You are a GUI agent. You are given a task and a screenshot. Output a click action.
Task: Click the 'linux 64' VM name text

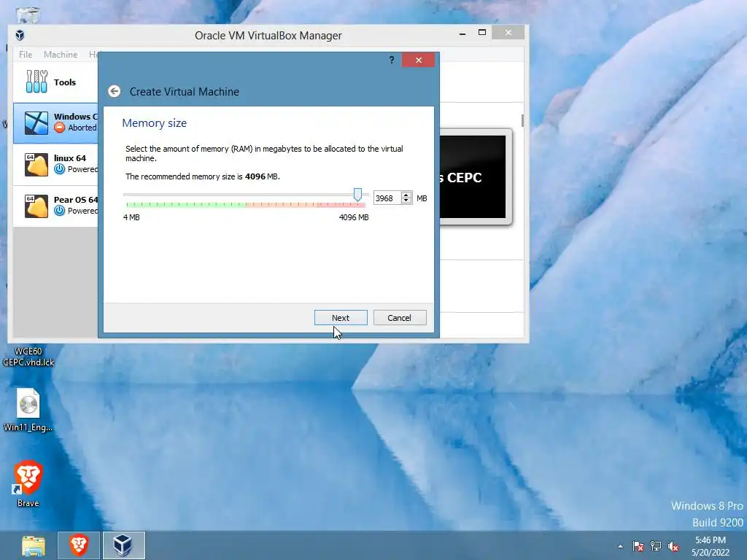[70, 158]
